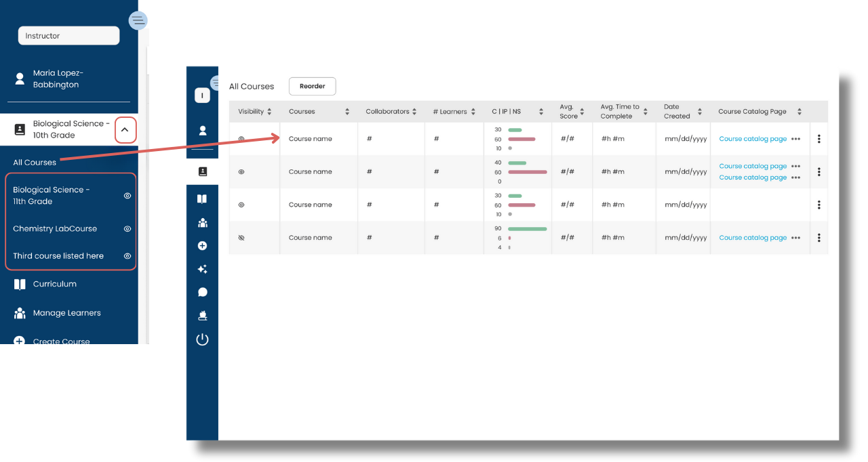Toggle the visibility eye in the 40/60/0 row
Viewport: 868px width, 462px height.
(x=241, y=172)
